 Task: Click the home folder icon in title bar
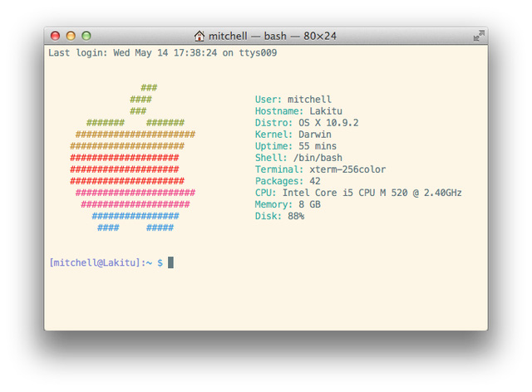pos(199,36)
